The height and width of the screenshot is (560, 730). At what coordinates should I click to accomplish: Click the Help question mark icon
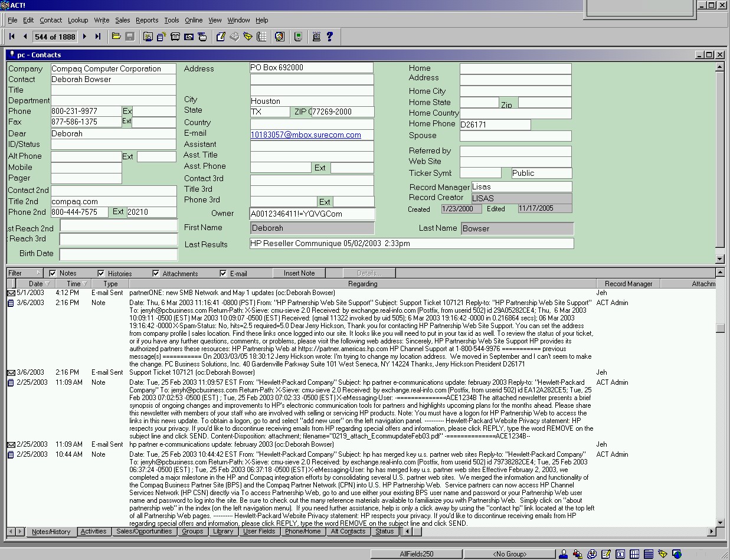[330, 37]
